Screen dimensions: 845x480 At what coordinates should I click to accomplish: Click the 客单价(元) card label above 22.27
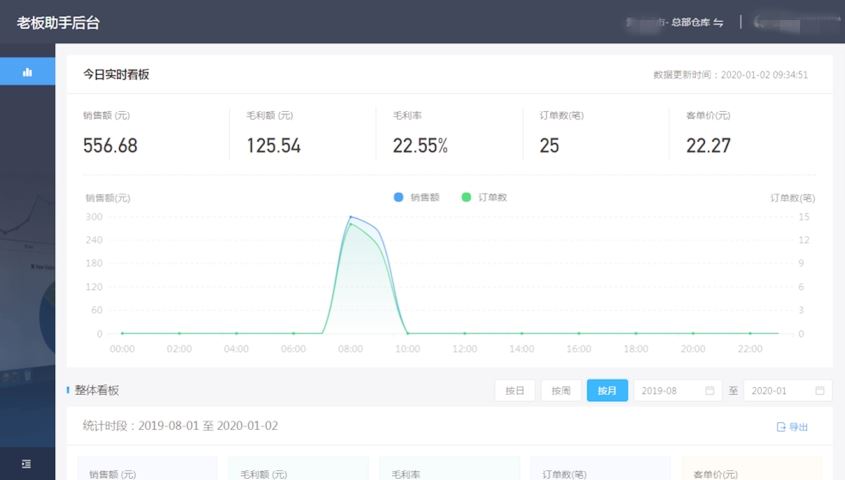point(708,115)
